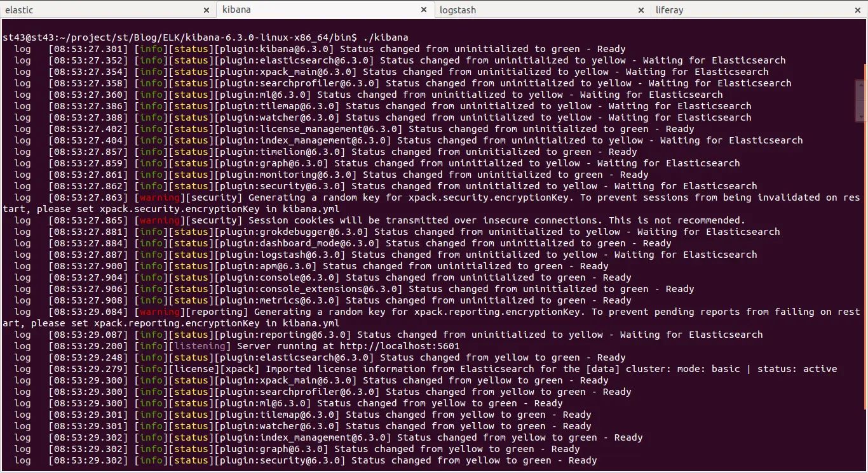Click timestamp '08:53:29.200'
The width and height of the screenshot is (868, 473).
(x=88, y=346)
